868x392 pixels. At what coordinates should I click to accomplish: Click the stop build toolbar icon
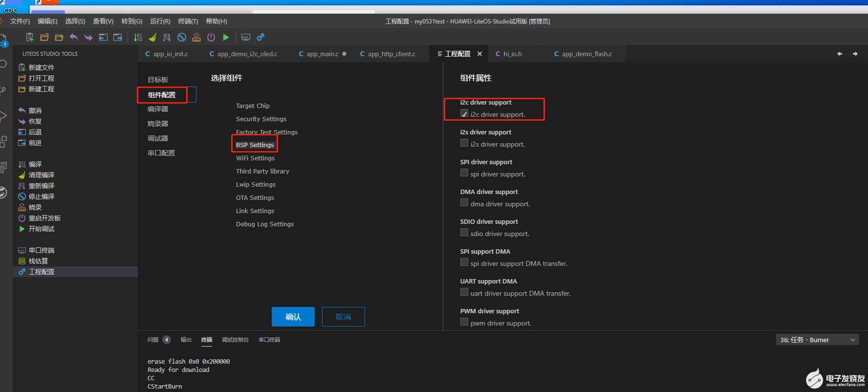pos(182,37)
